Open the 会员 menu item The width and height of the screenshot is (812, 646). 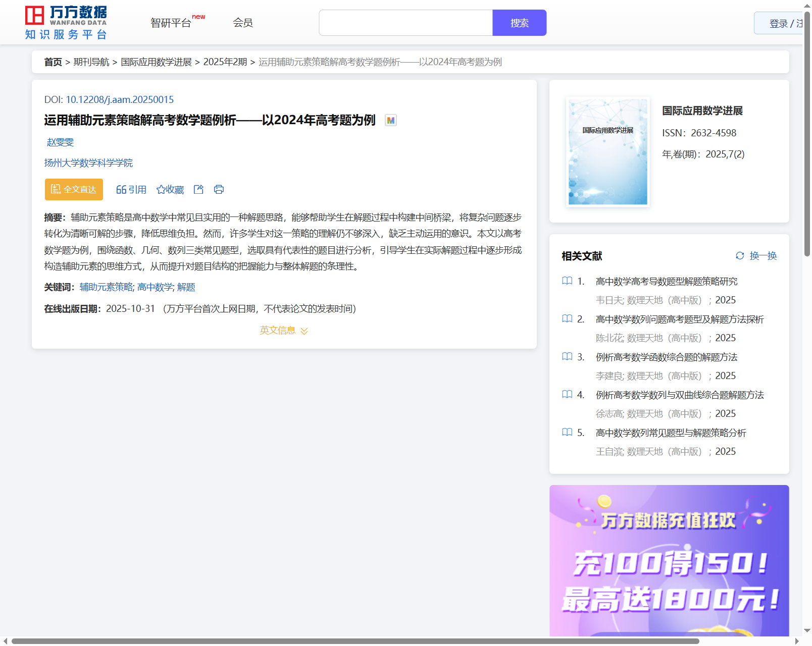coord(243,23)
